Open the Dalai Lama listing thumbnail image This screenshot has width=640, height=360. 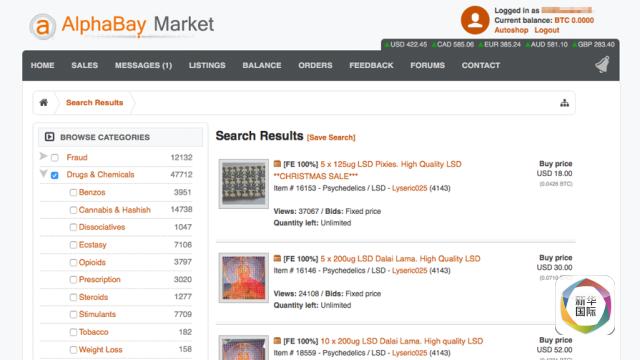tap(244, 278)
